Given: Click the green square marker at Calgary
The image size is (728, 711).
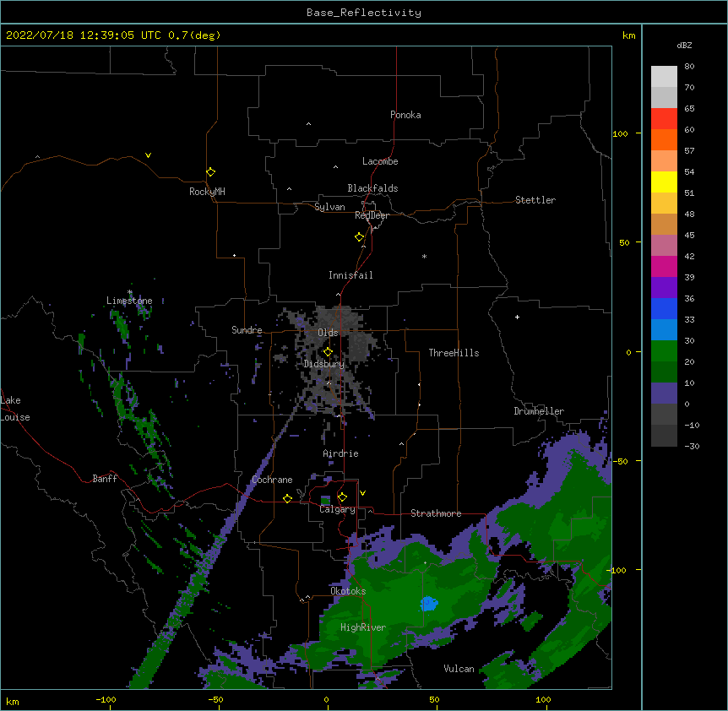Looking at the screenshot, I should [325, 500].
